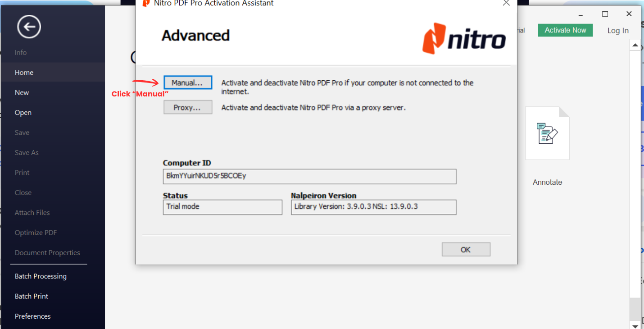644x329 pixels.
Task: Click the Manual... button
Action: tap(187, 83)
